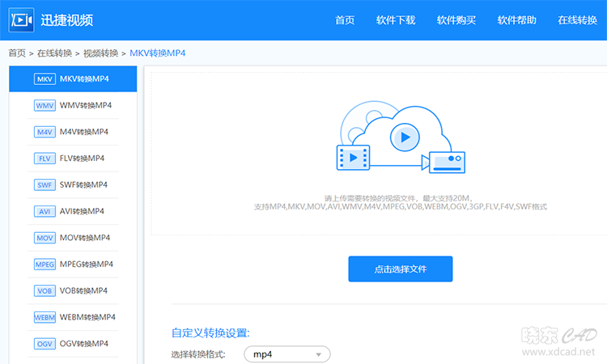Click the 自定义转换设置 heading
This screenshot has width=607, height=364.
210,333
